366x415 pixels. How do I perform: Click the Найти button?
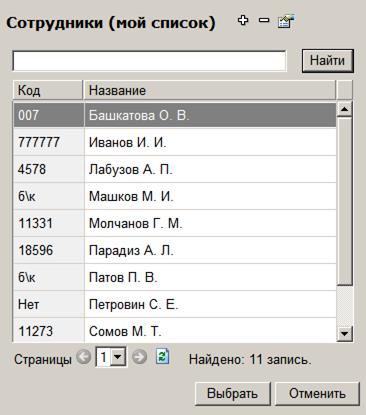(x=327, y=61)
